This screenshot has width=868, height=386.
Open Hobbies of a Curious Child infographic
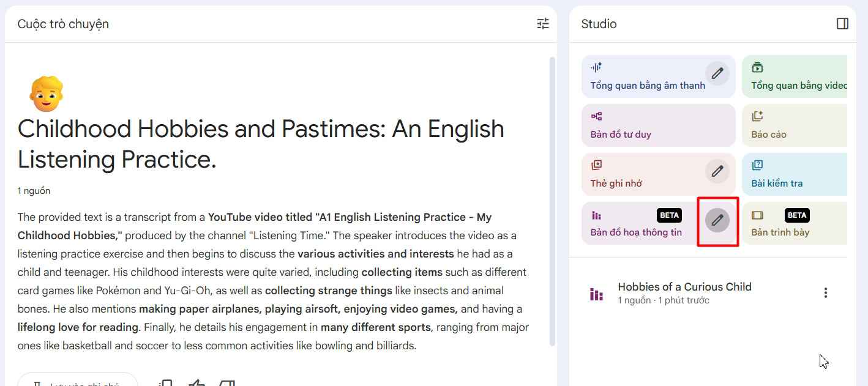point(684,287)
